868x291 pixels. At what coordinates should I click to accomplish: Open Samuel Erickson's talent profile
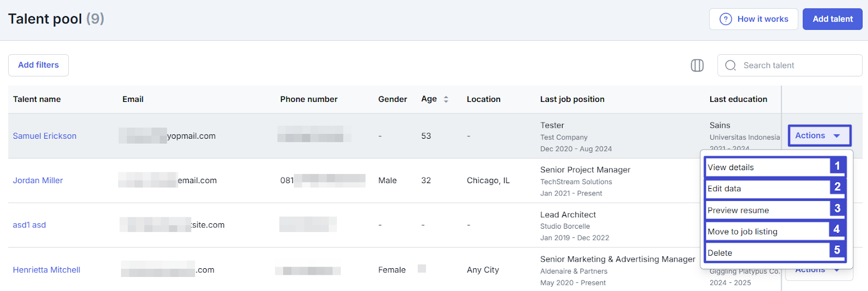(44, 136)
